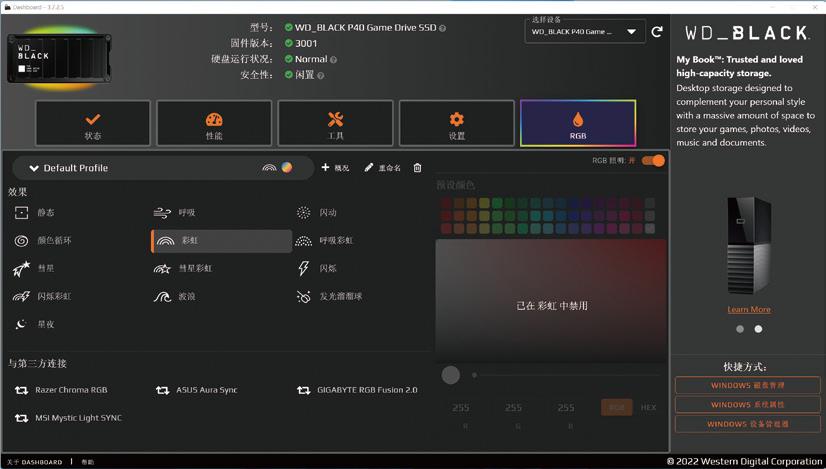Viewport: 826px width, 469px height.
Task: Pick the comet rainbow icon (彗星彩虹)
Action: coord(162,269)
